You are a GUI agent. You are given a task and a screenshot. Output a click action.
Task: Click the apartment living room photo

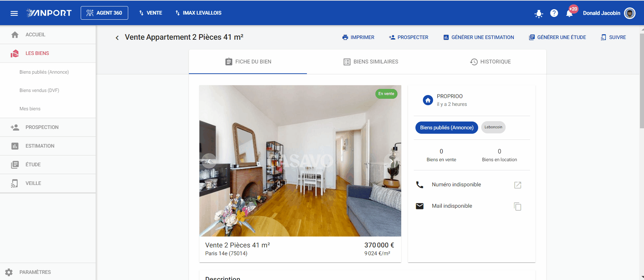[x=300, y=161]
